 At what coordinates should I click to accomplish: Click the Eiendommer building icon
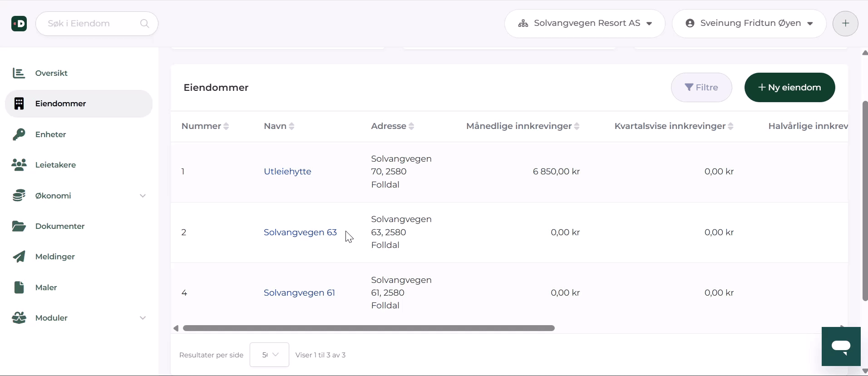[19, 104]
